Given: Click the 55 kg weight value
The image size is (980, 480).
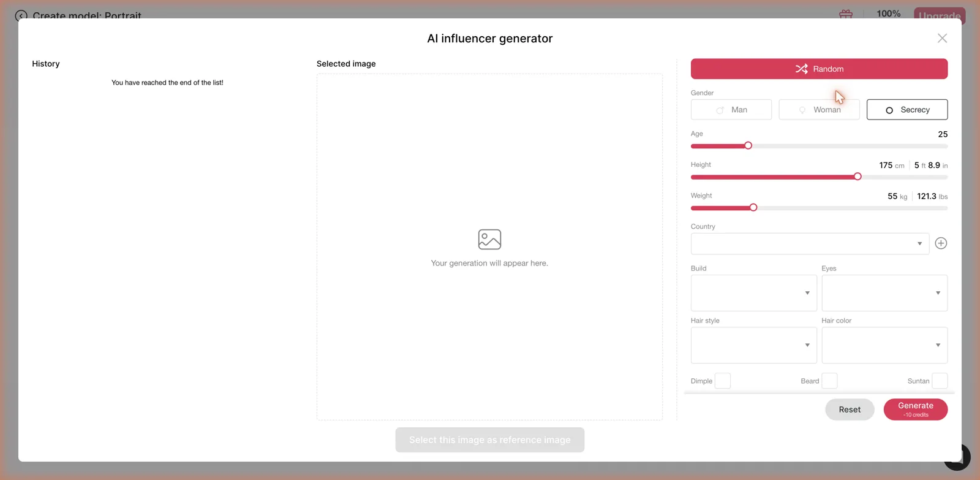Looking at the screenshot, I should tap(897, 196).
